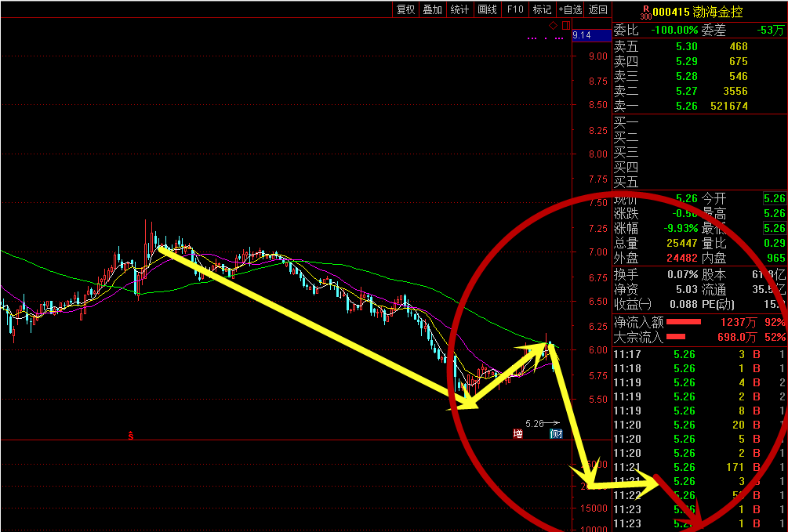
Task: Click the 大宗流入 red bar
Action: (675, 337)
